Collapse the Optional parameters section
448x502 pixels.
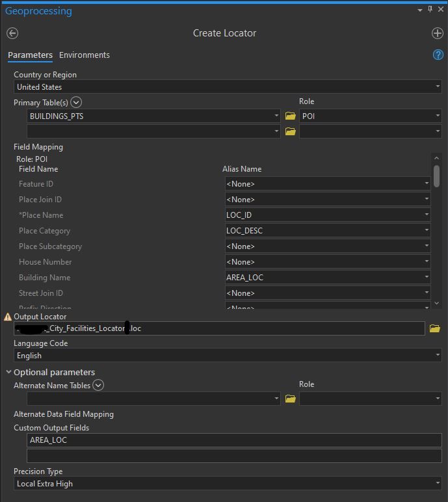[9, 373]
